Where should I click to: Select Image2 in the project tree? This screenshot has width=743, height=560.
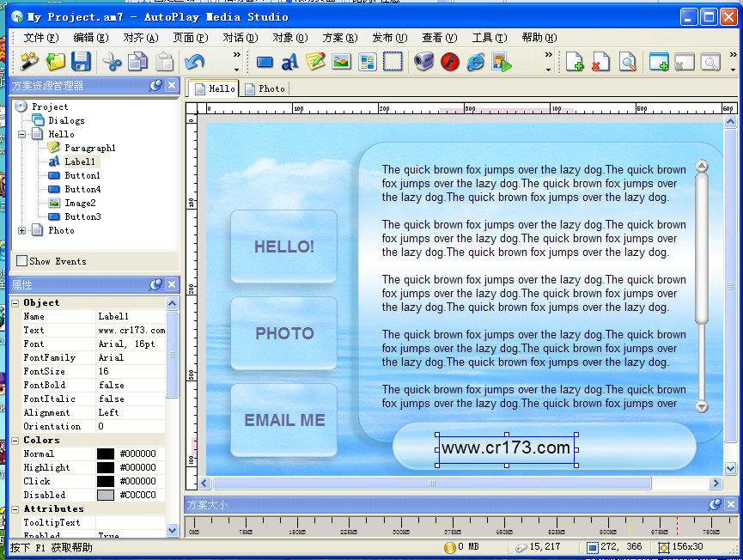79,204
